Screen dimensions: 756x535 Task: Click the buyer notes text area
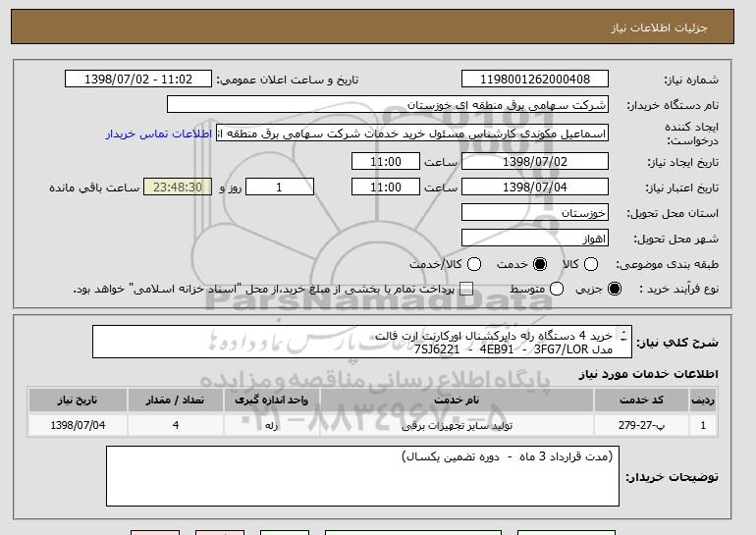click(x=362, y=476)
